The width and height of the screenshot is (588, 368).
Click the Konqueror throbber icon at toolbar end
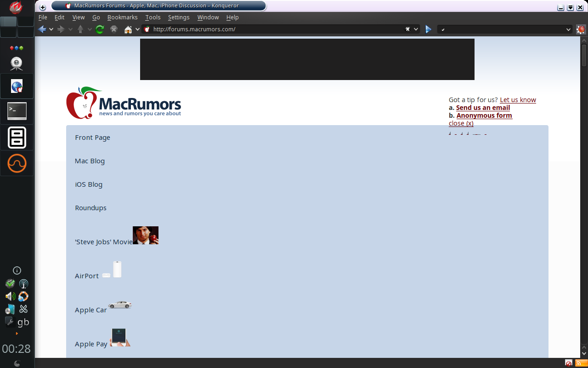pyautogui.click(x=581, y=29)
